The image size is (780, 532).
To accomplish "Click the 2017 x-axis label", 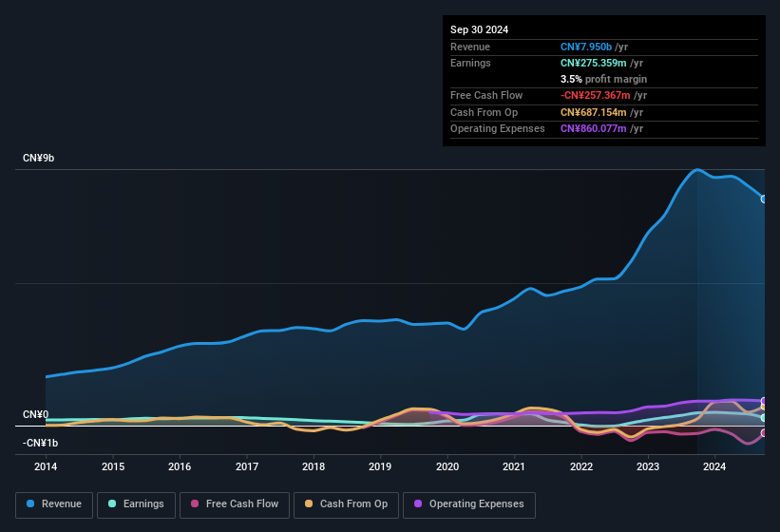I will [247, 466].
